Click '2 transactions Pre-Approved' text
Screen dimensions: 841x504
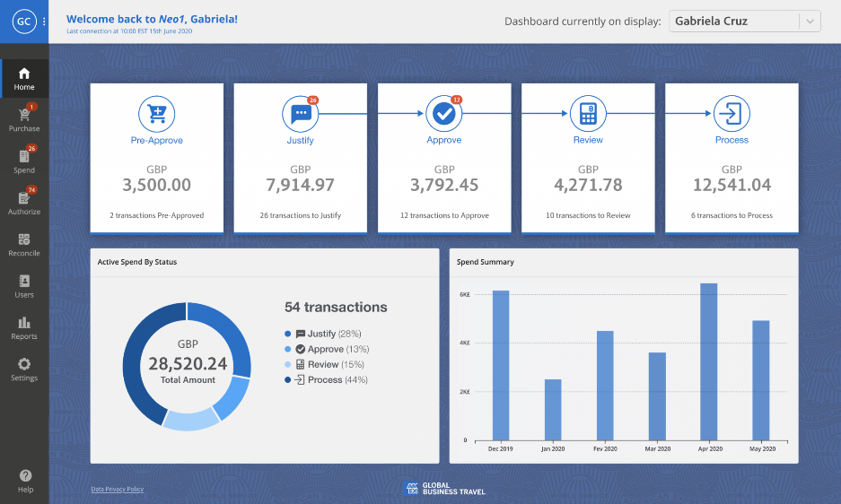click(x=156, y=215)
